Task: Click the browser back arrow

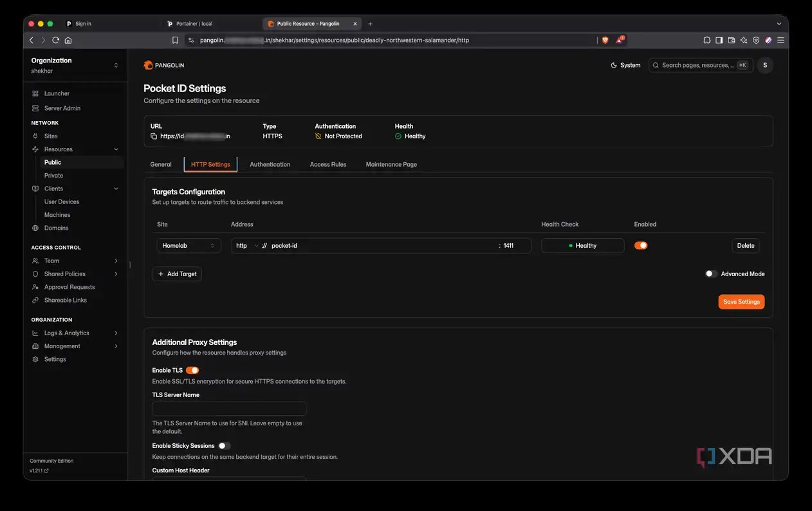Action: pyautogui.click(x=32, y=40)
